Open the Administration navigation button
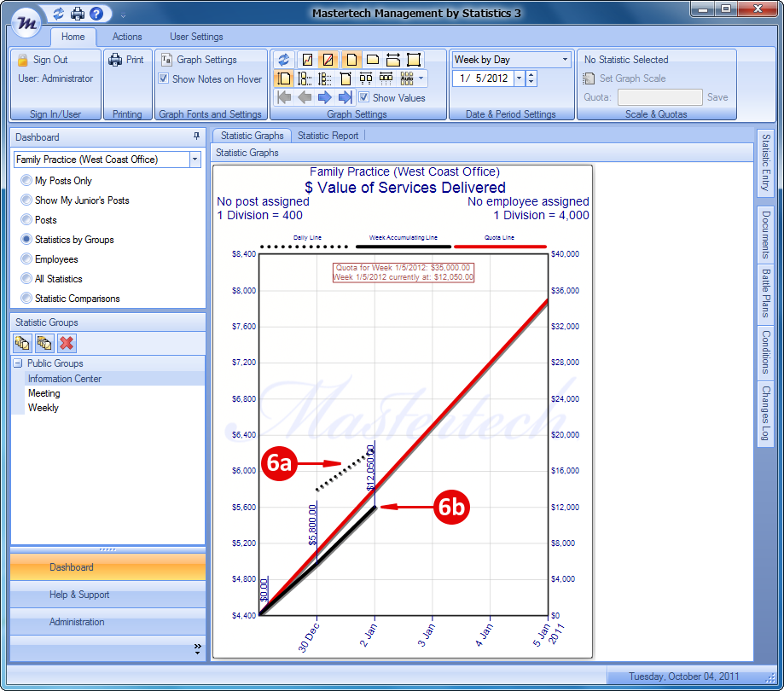The height and width of the screenshot is (691, 784). pyautogui.click(x=107, y=622)
